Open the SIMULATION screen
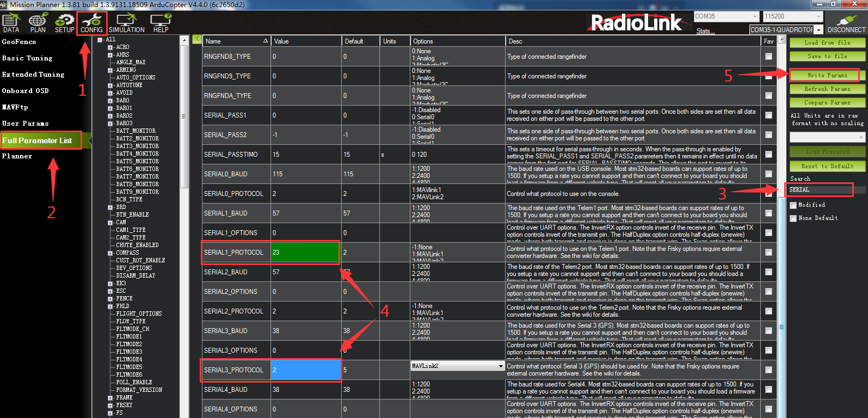The image size is (868, 418). tap(127, 23)
